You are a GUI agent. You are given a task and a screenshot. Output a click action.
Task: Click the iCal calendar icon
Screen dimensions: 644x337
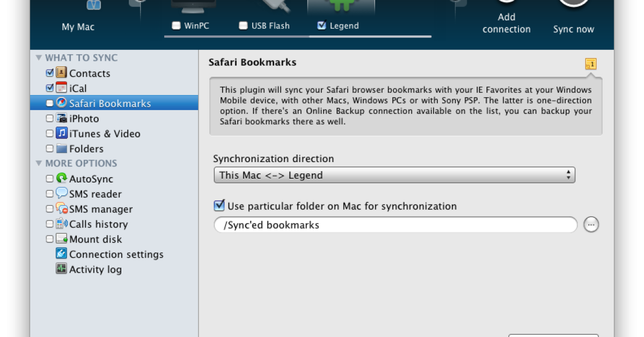coord(61,88)
